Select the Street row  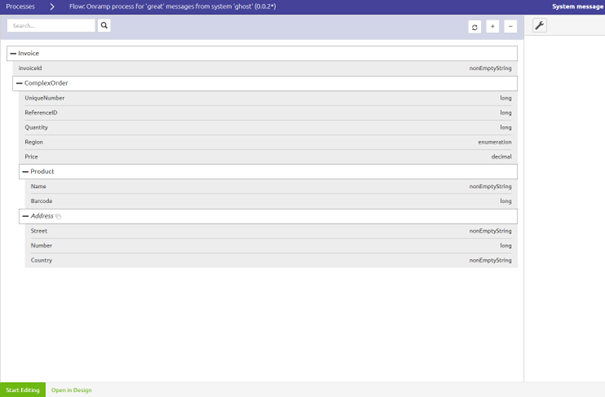(271, 231)
